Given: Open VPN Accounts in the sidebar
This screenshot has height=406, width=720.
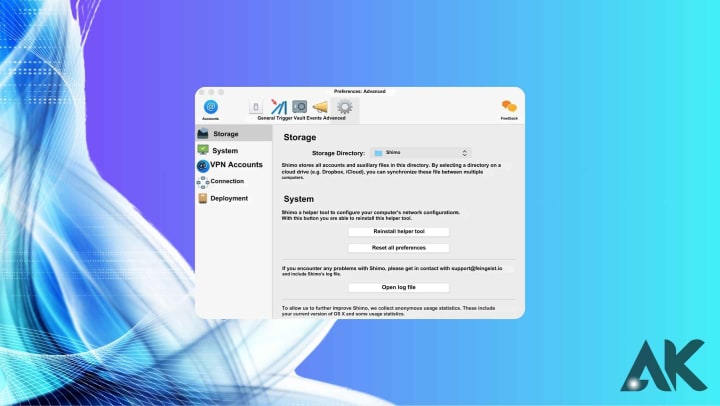Looking at the screenshot, I should pyautogui.click(x=234, y=165).
